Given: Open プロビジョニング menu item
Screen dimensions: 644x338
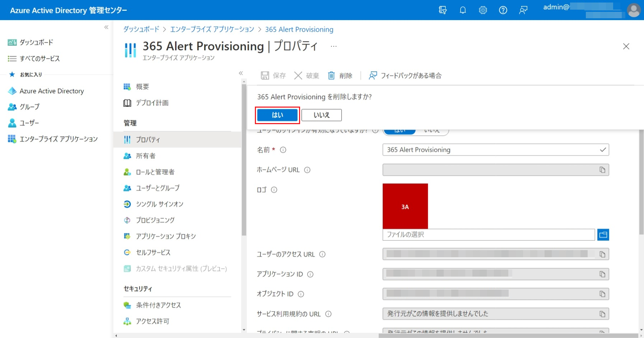Looking at the screenshot, I should [155, 220].
